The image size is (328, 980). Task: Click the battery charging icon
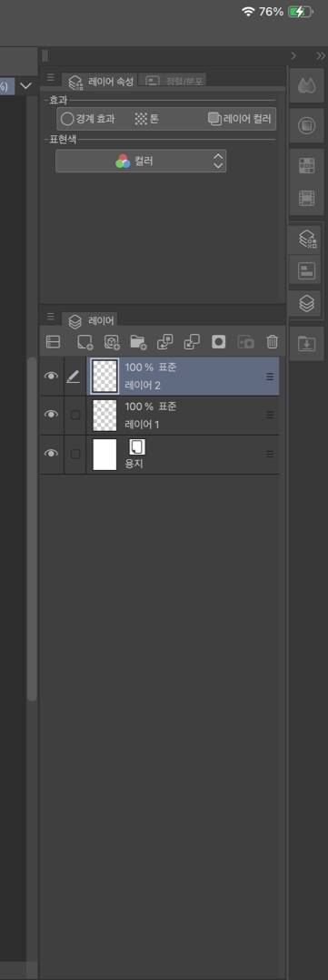[x=300, y=12]
